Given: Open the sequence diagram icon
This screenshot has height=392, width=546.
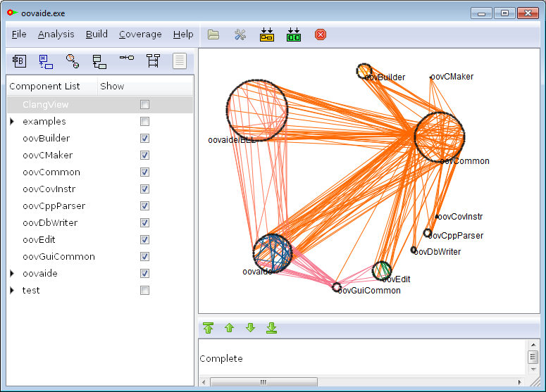Looking at the screenshot, I should (x=153, y=61).
